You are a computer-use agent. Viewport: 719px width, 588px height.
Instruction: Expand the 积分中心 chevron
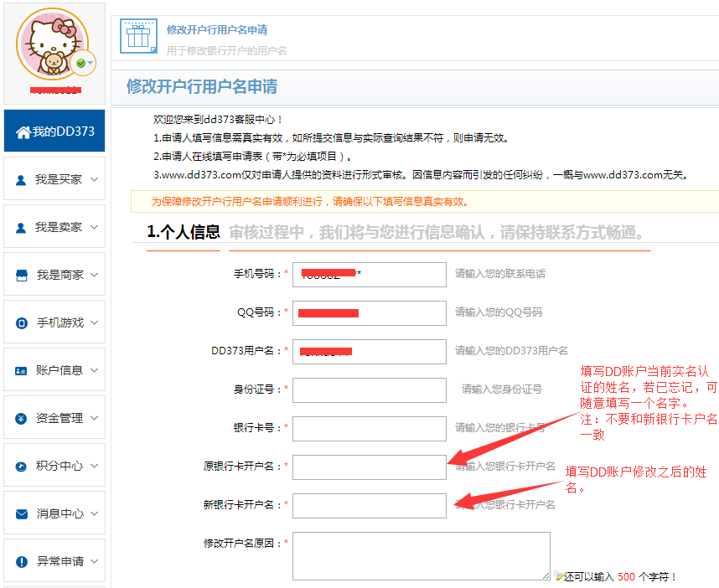pos(94,465)
